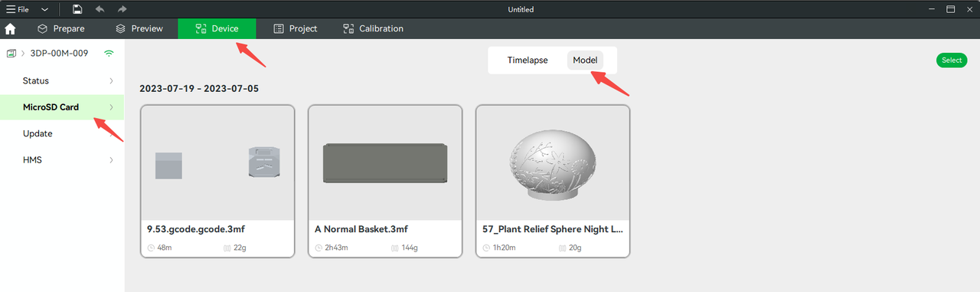Click the green Wi-Fi signal icon

tap(109, 54)
